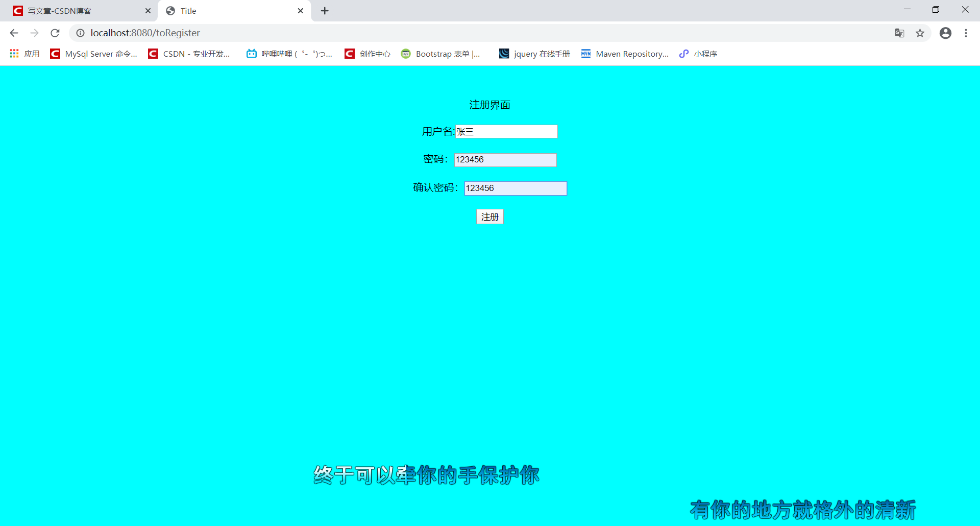View site information icon in address bar
Viewport: 980px width, 526px height.
[x=81, y=33]
